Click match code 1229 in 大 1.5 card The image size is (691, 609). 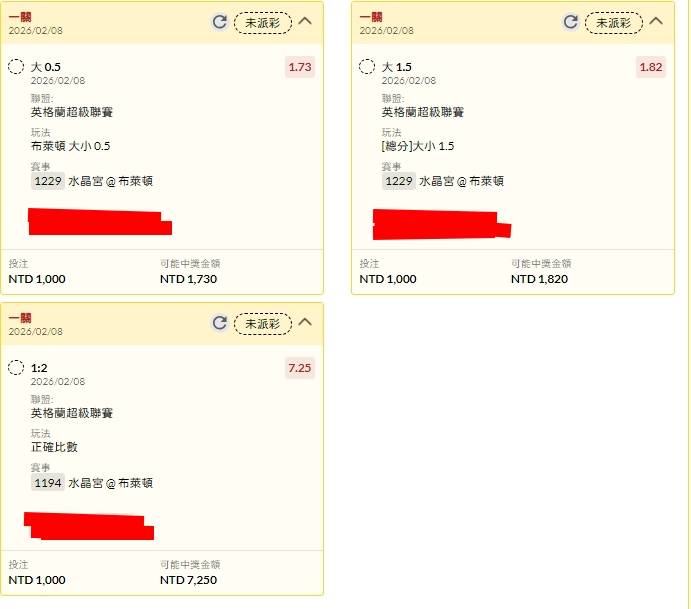pyautogui.click(x=399, y=181)
